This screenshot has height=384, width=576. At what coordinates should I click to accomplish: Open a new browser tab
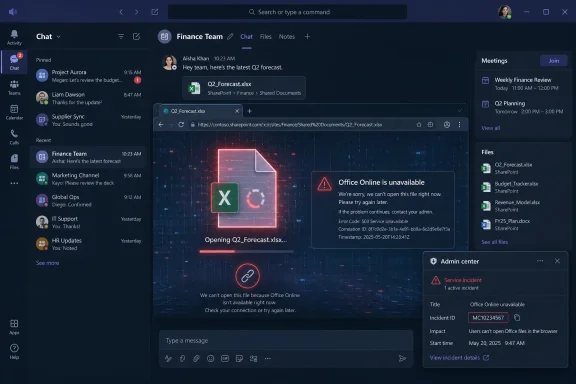tap(249, 111)
